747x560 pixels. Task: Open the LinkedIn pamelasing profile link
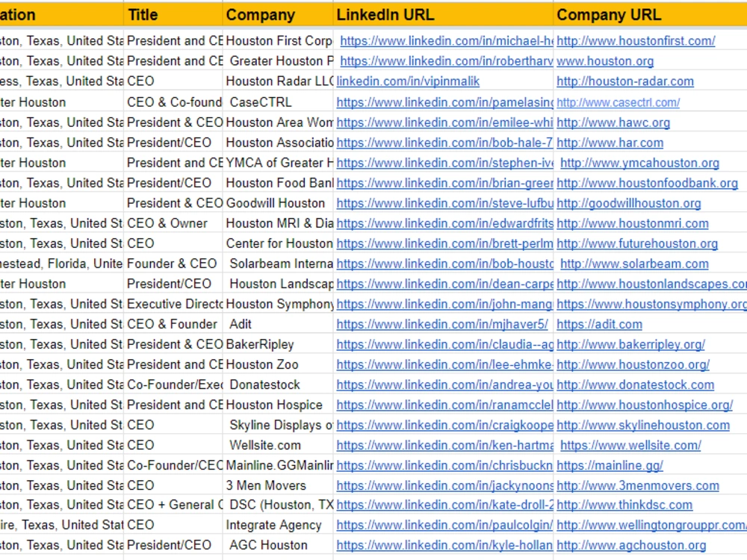coord(444,102)
